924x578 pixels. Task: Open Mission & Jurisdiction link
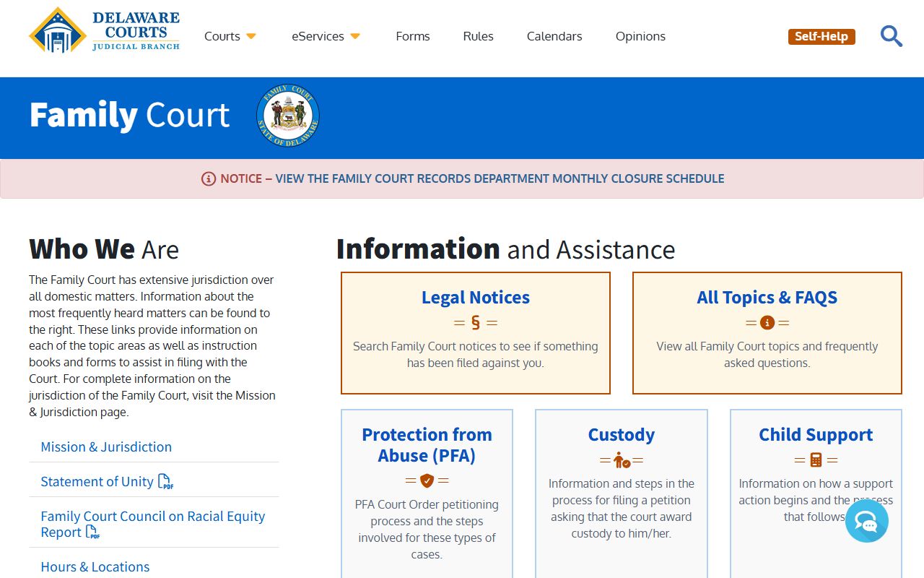tap(106, 447)
